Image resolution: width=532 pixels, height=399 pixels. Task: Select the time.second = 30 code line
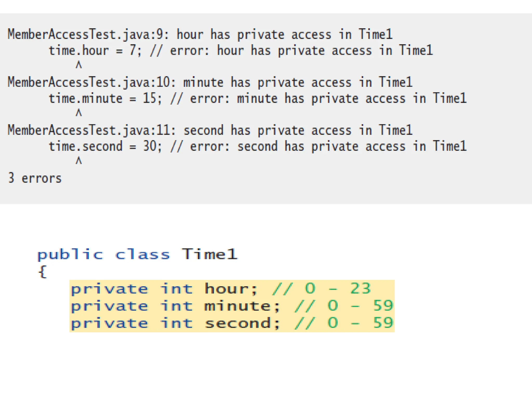tap(258, 146)
